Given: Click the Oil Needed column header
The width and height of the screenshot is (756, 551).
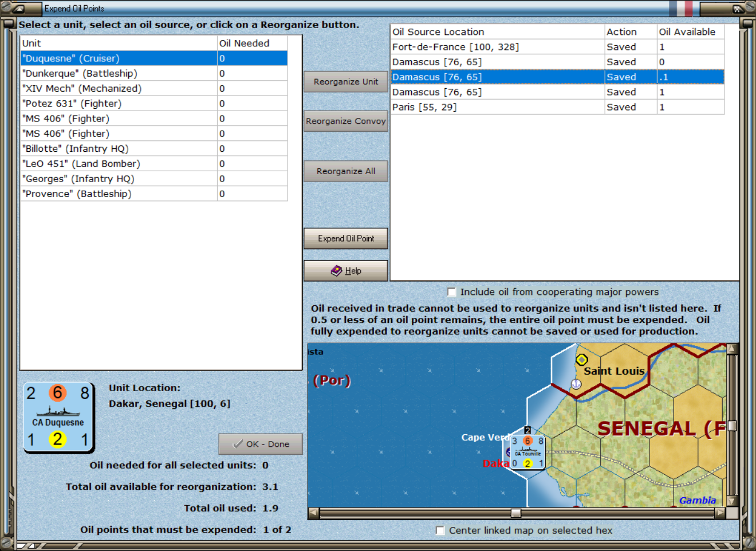Looking at the screenshot, I should [252, 43].
